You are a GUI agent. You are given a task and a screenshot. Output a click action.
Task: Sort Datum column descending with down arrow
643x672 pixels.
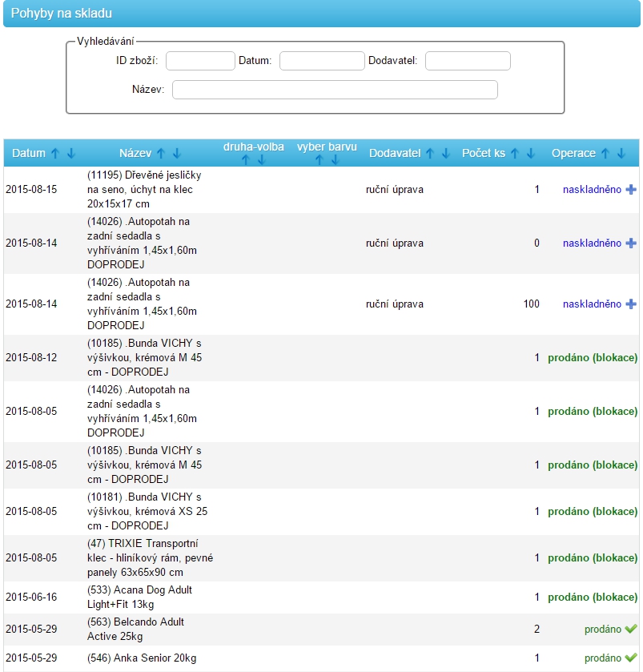70,153
